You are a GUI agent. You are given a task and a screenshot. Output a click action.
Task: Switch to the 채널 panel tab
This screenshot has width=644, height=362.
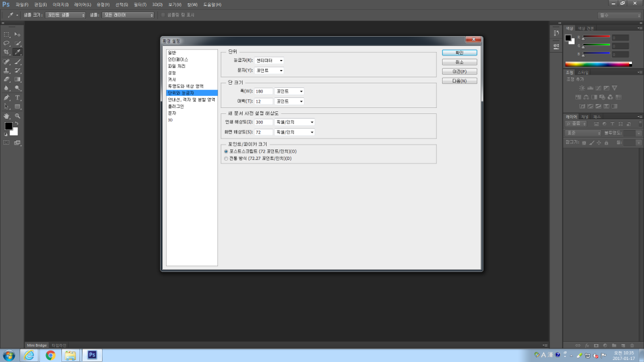[x=585, y=117]
